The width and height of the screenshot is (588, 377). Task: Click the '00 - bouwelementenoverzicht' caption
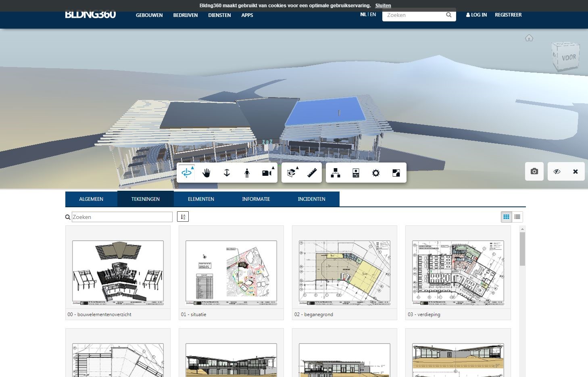[100, 315]
